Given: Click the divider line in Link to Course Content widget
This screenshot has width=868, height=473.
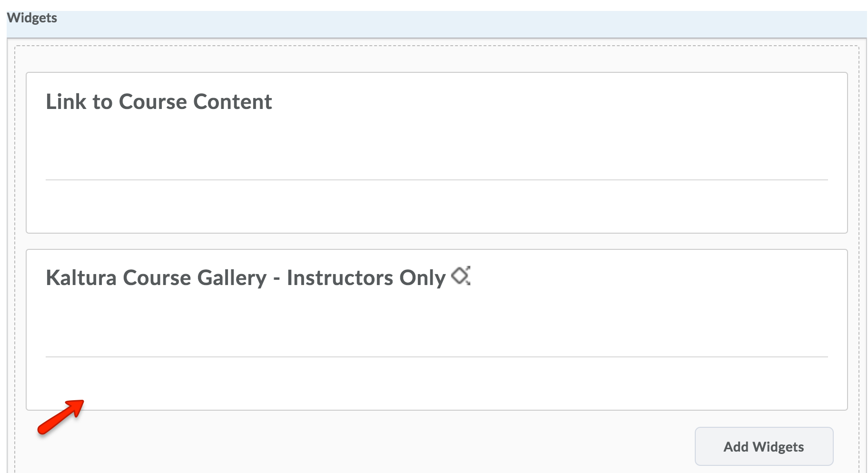Looking at the screenshot, I should (436, 180).
